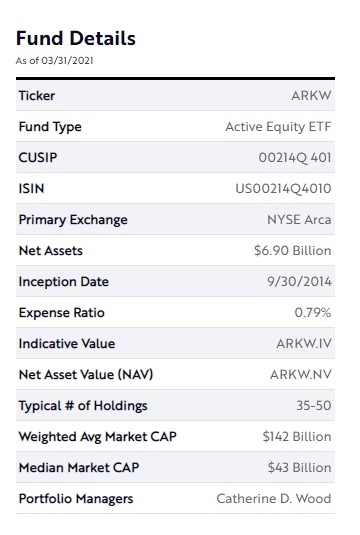
Task: Select the $6.90 Billion net assets value
Action: tap(292, 251)
